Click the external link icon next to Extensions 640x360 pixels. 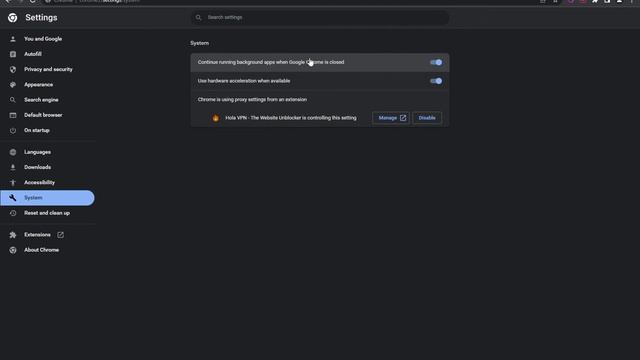pyautogui.click(x=60, y=235)
